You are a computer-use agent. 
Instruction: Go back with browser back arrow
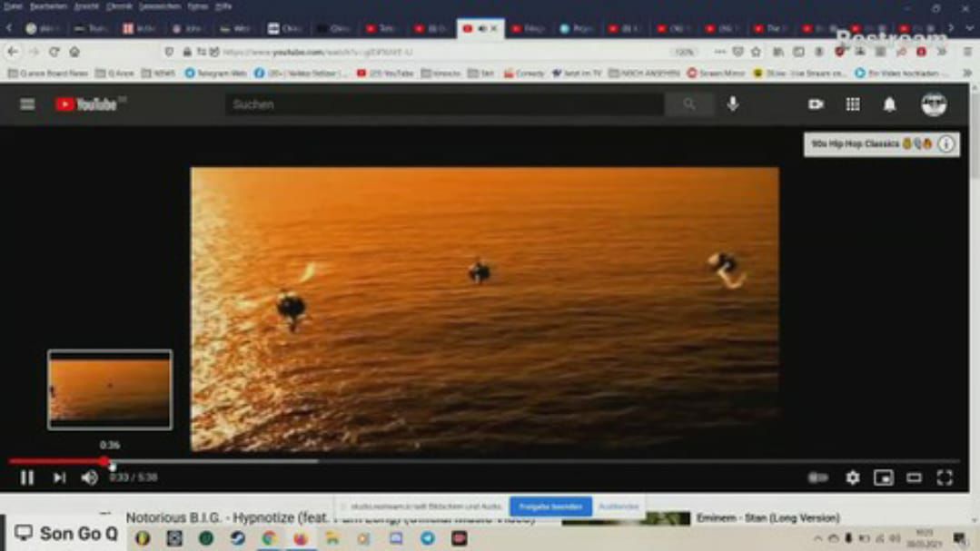pyautogui.click(x=13, y=52)
